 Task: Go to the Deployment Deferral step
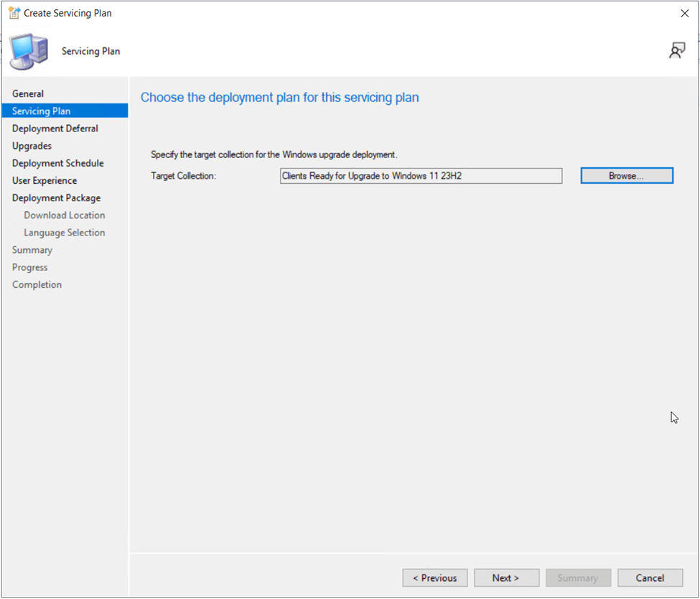pyautogui.click(x=55, y=129)
